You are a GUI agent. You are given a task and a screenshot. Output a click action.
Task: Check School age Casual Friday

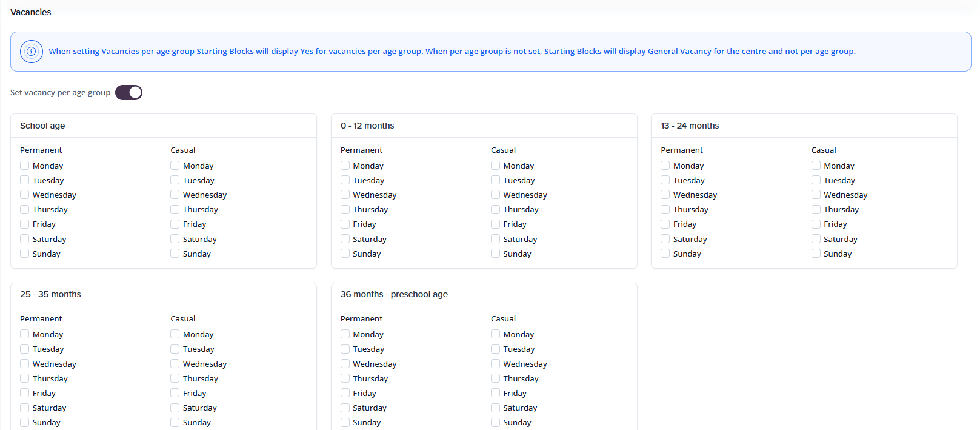tap(175, 224)
